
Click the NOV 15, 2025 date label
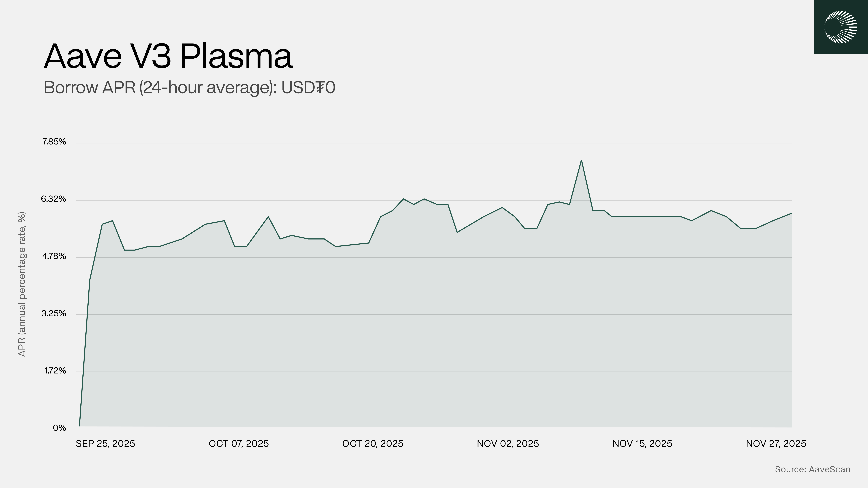click(x=642, y=444)
